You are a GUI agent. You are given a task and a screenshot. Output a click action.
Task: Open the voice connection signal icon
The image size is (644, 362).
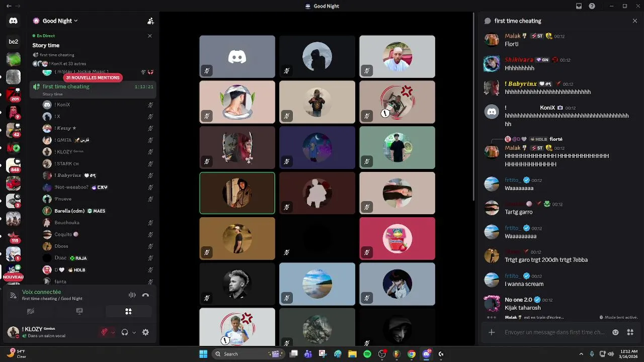point(14,295)
